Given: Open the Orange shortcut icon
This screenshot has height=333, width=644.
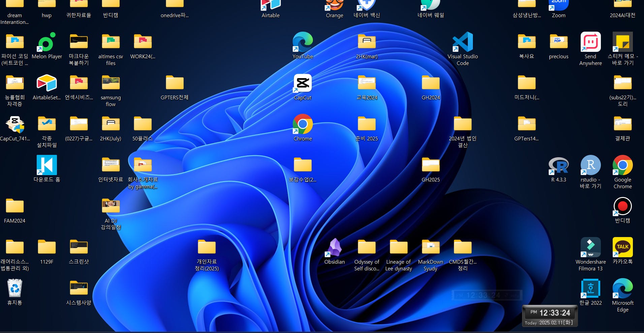Looking at the screenshot, I should pos(334,5).
